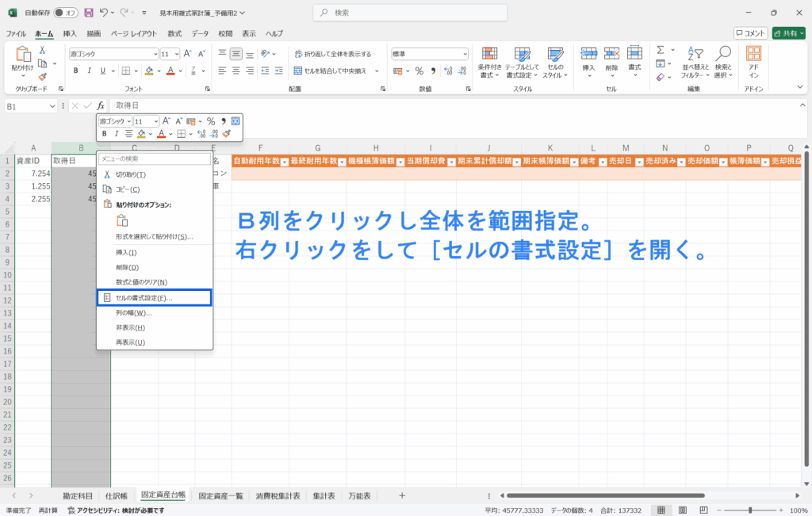Open filter dropdown for 備考 column
This screenshot has height=516, width=812.
coord(603,162)
